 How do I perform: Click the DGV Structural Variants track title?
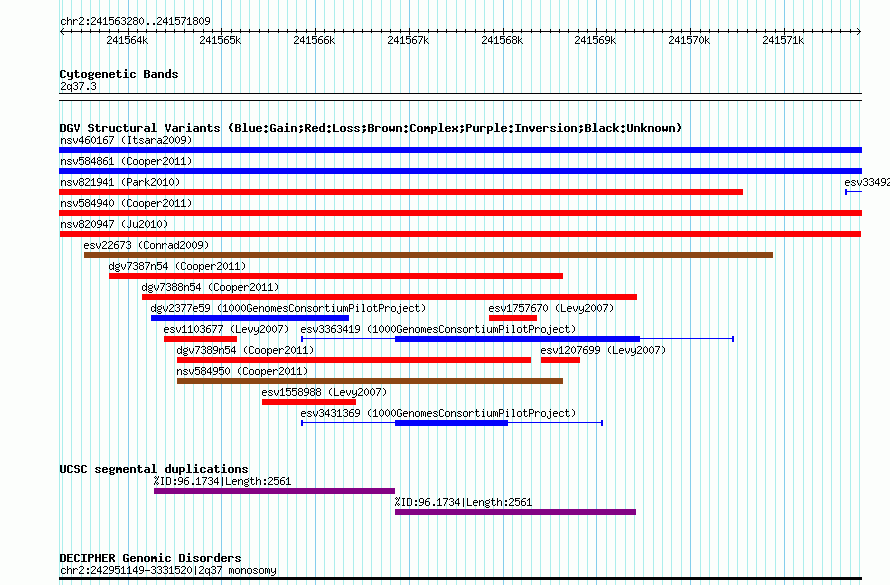[x=371, y=128]
